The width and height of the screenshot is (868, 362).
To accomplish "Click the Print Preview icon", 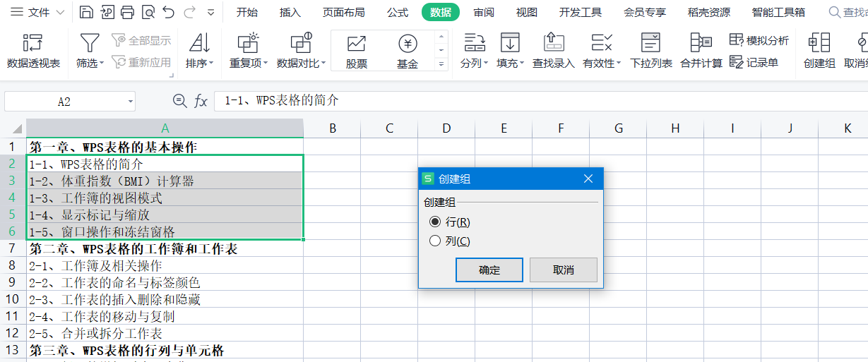I will [x=148, y=12].
